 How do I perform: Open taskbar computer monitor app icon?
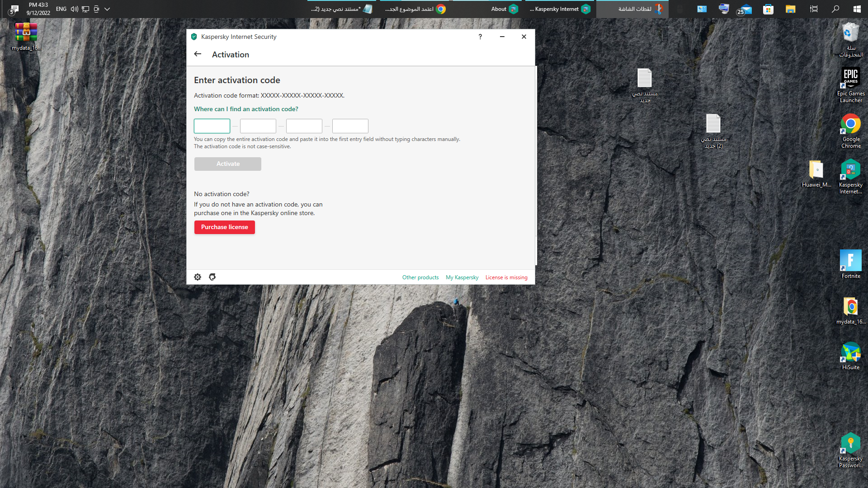[x=724, y=9]
